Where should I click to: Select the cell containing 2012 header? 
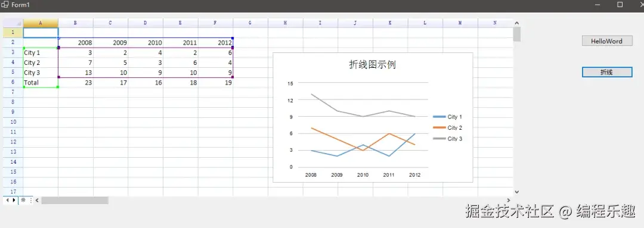pos(216,43)
